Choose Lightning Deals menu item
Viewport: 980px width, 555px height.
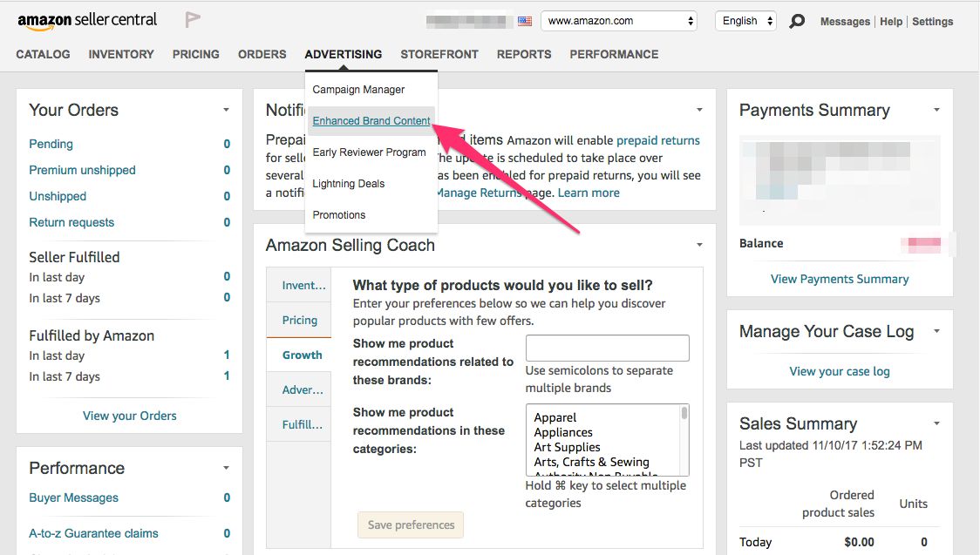[x=348, y=184]
